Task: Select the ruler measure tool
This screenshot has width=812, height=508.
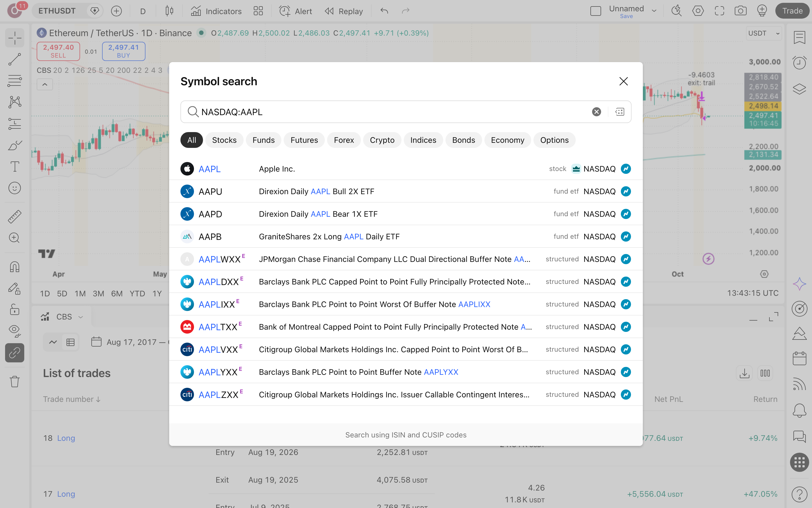Action: (x=14, y=216)
